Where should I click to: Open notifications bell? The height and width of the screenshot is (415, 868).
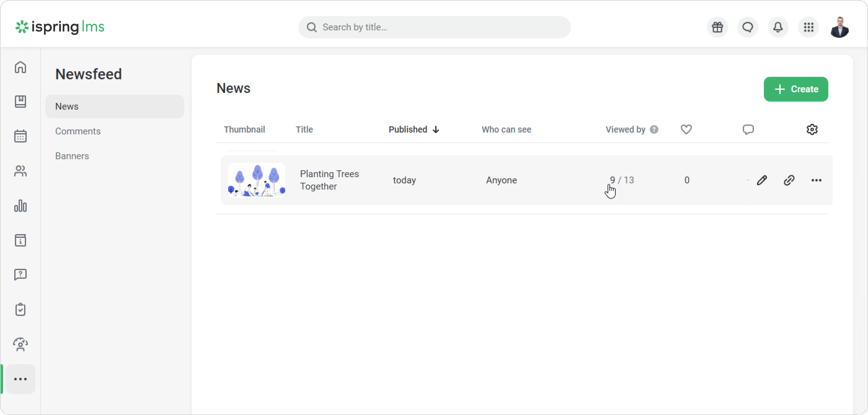(x=778, y=27)
